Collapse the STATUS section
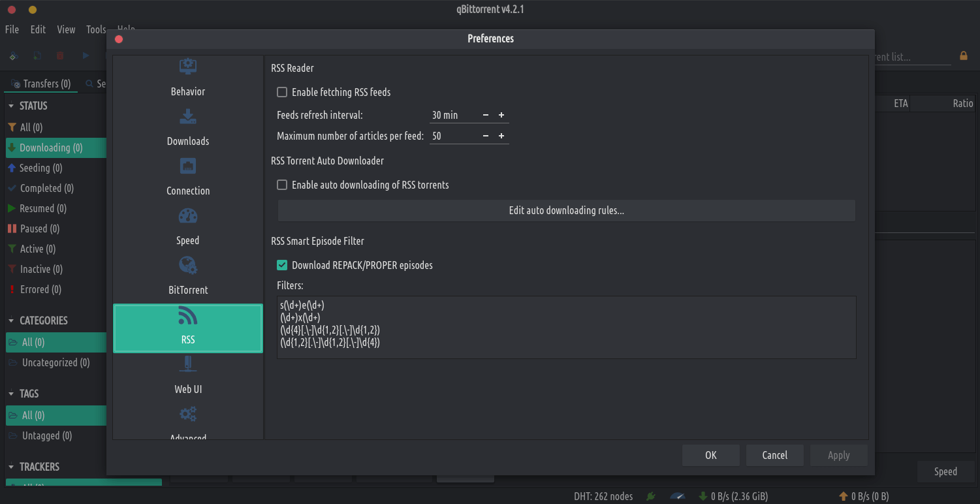The image size is (980, 504). tap(12, 106)
